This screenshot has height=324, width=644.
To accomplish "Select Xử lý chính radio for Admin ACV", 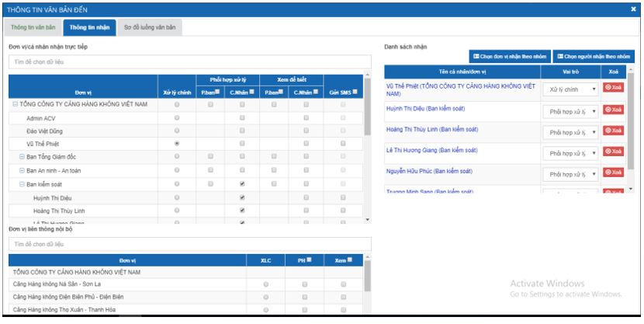I will pos(178,117).
